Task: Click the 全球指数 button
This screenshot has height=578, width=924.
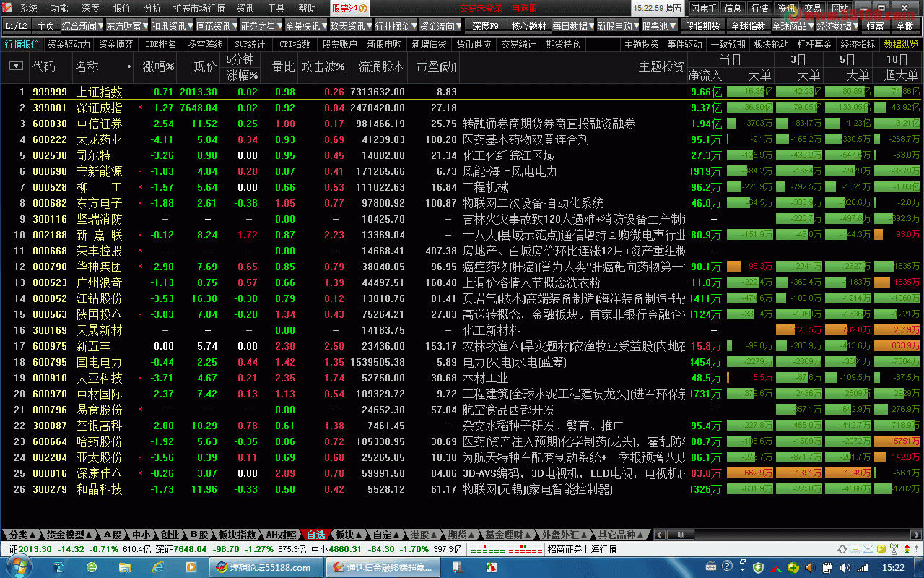Action: (748, 26)
